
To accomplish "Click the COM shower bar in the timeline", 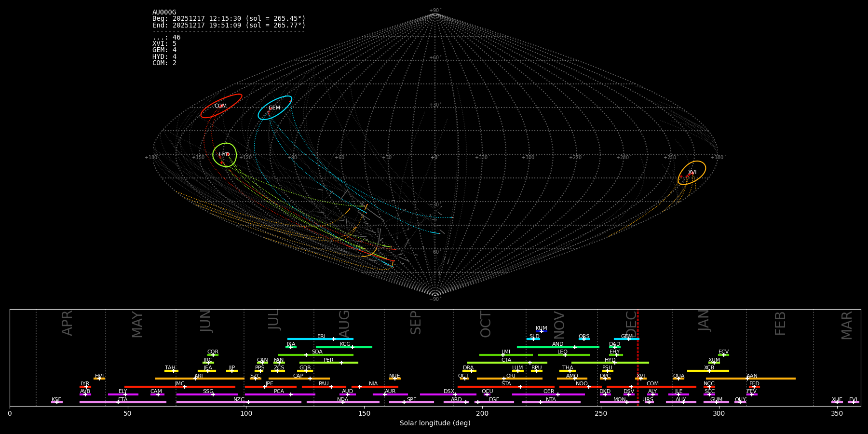I will 651,387.
